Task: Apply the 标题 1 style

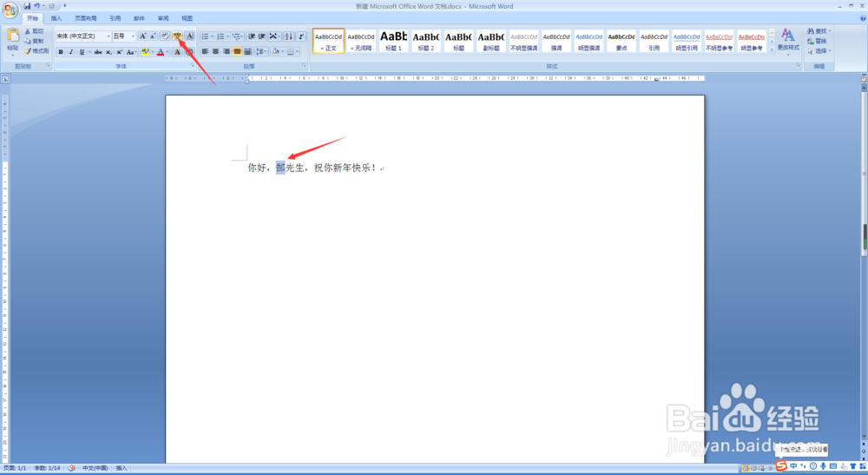Action: (393, 42)
